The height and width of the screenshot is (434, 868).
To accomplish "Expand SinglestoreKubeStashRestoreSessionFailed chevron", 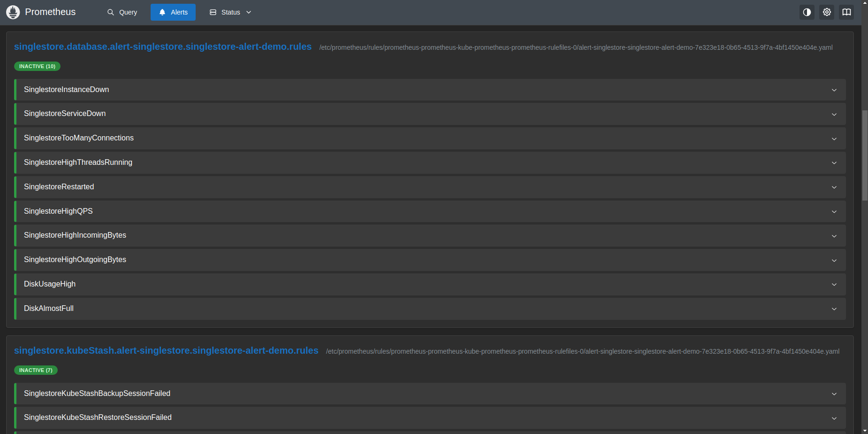I will click(x=834, y=418).
